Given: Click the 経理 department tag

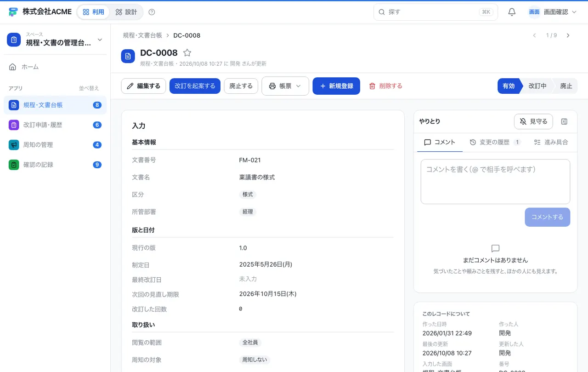Looking at the screenshot, I should pos(248,212).
